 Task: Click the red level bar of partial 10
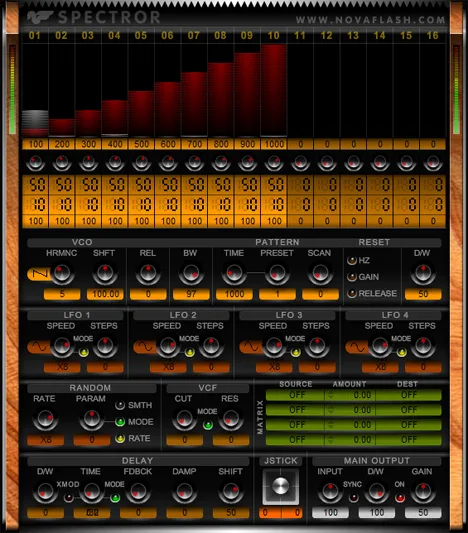(x=274, y=91)
